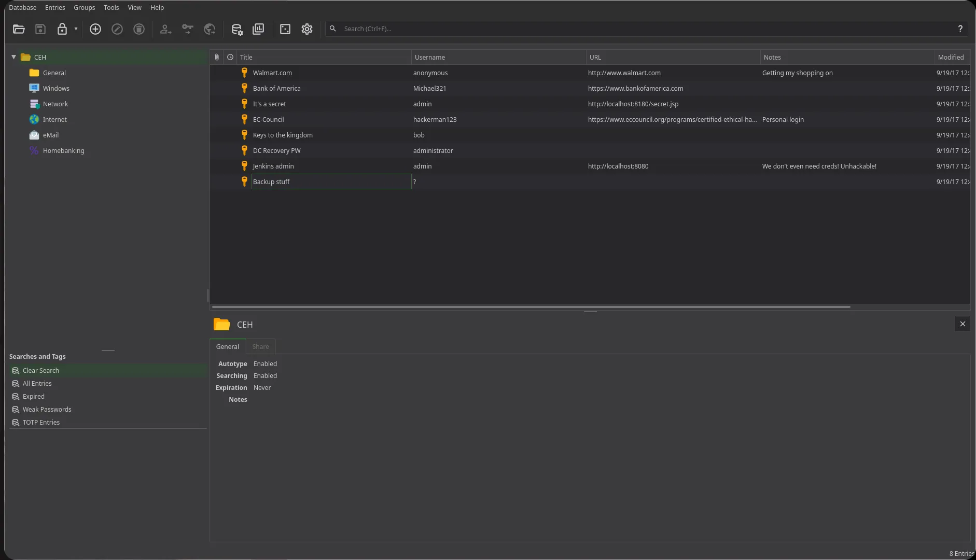Screen dimensions: 976x560
Task: Save the current database
Action: coord(40,29)
